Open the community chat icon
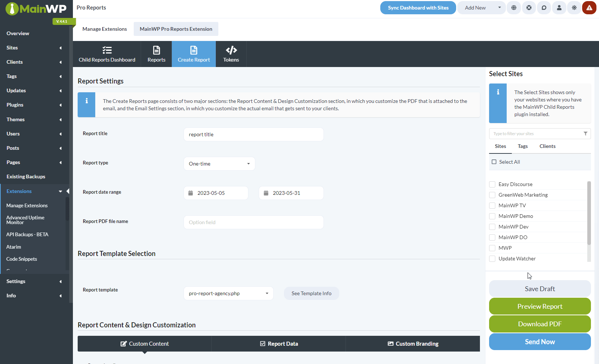The height and width of the screenshot is (364, 599). pos(544,8)
